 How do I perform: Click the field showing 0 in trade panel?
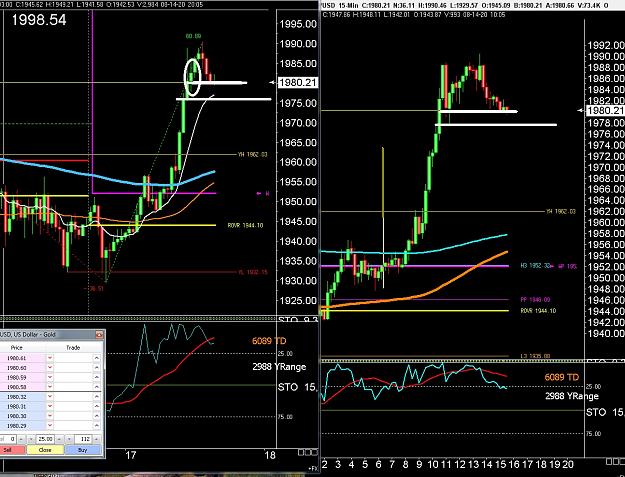[8, 439]
